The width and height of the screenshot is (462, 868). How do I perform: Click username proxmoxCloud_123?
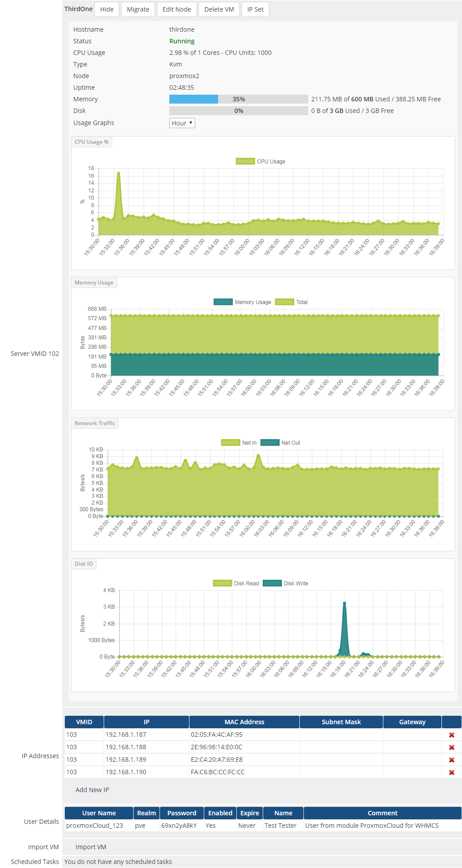pyautogui.click(x=94, y=826)
